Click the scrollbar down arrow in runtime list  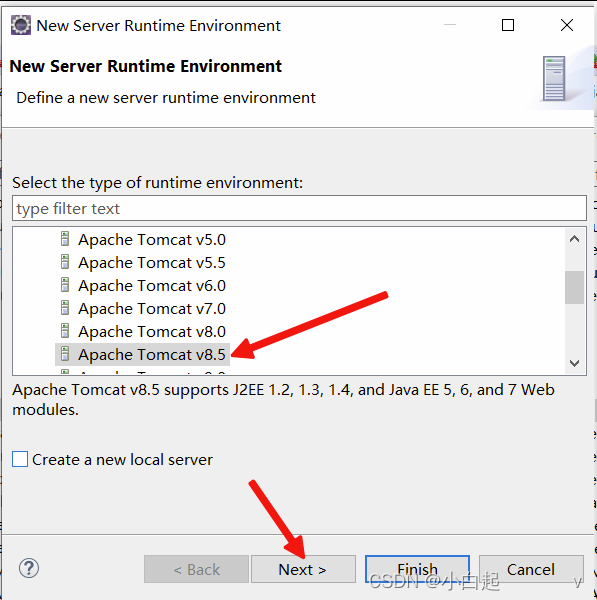pyautogui.click(x=574, y=363)
